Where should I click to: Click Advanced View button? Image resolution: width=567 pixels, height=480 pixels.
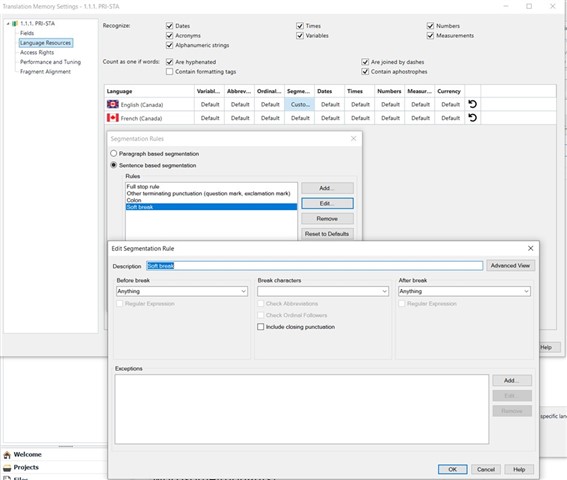[510, 266]
